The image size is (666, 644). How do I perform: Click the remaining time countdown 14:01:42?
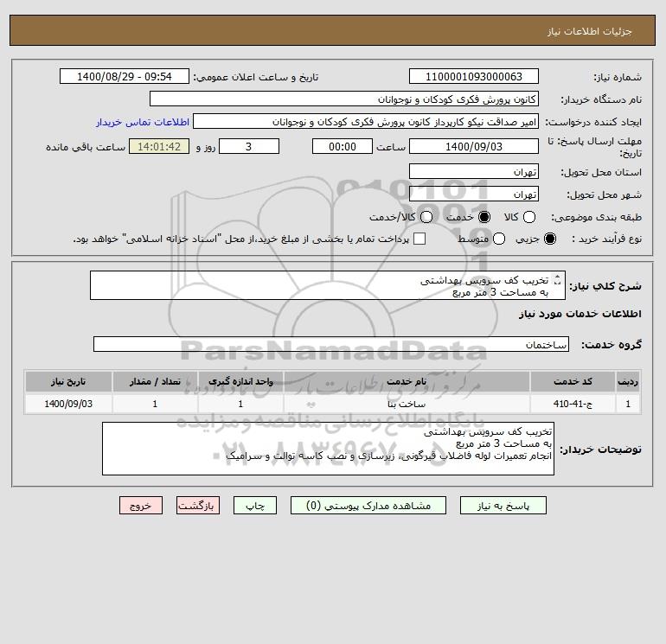159,146
